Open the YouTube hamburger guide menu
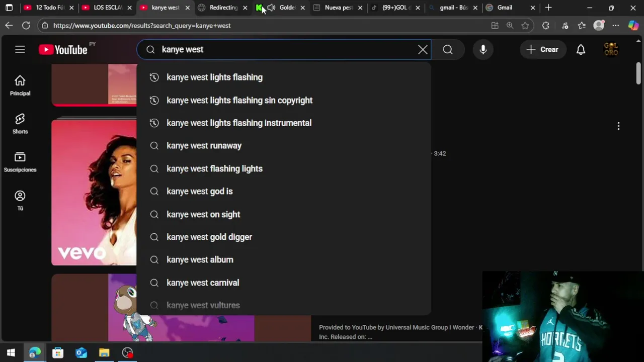 [20, 49]
